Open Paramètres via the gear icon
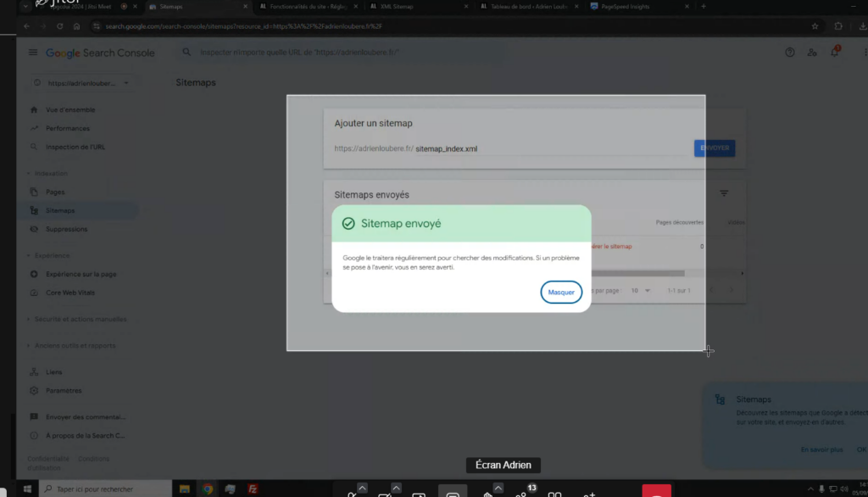Image resolution: width=868 pixels, height=497 pixels. pyautogui.click(x=34, y=391)
